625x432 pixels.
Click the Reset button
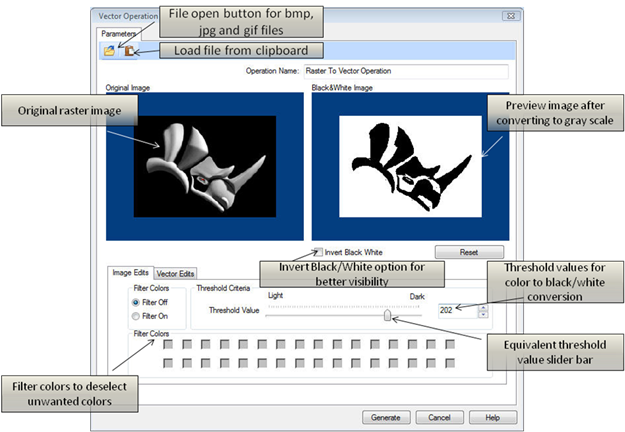pos(469,252)
